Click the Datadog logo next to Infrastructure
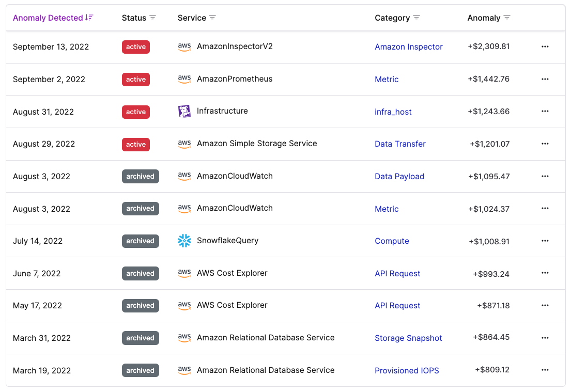 point(184,112)
